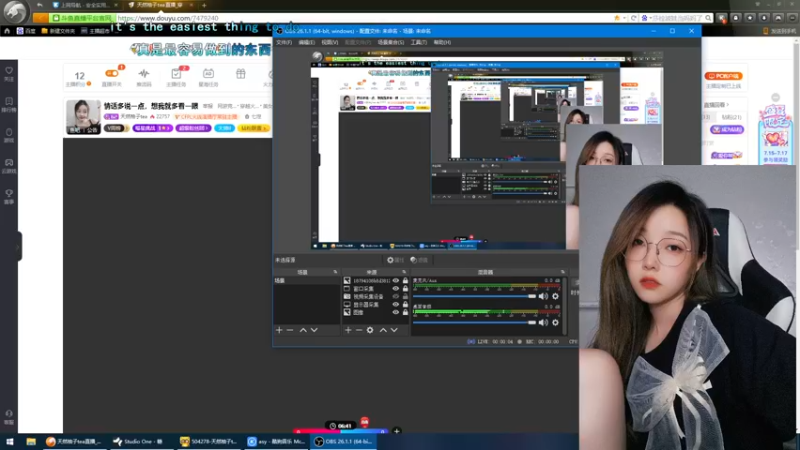Select the video capture device source row
Image resolution: width=800 pixels, height=450 pixels.
pyautogui.click(x=376, y=296)
